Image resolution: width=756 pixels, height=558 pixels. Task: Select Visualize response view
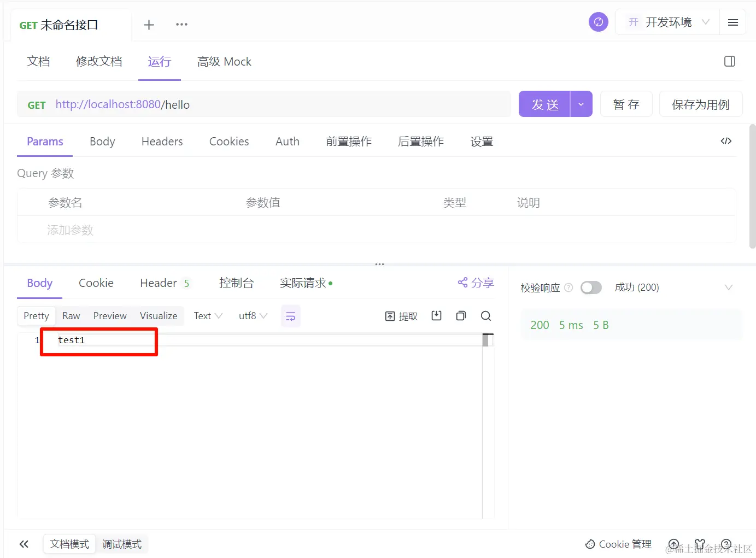coord(159,316)
